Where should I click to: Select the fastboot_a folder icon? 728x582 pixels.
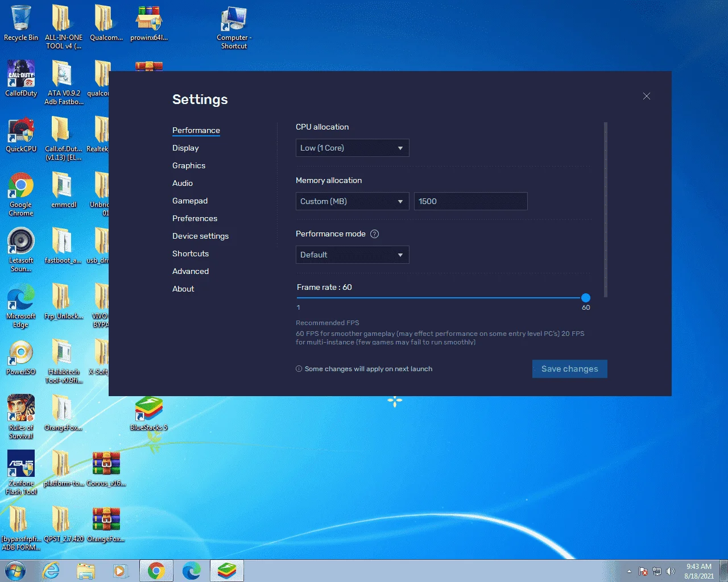click(63, 246)
